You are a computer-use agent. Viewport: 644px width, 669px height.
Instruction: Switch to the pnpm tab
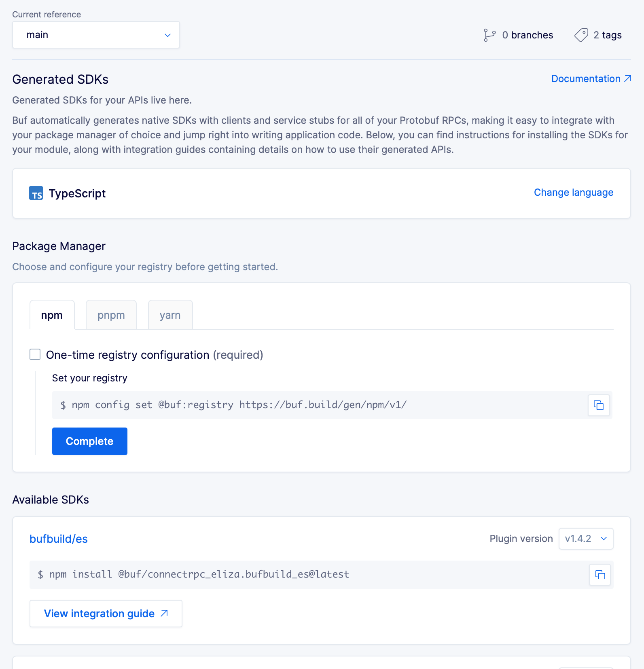tap(111, 315)
